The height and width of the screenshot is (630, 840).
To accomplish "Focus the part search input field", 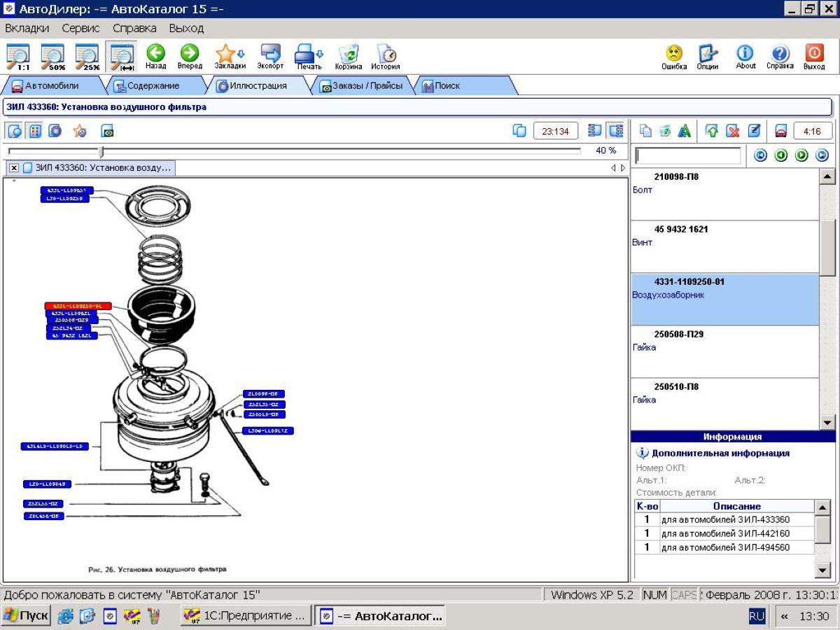I will pyautogui.click(x=687, y=155).
